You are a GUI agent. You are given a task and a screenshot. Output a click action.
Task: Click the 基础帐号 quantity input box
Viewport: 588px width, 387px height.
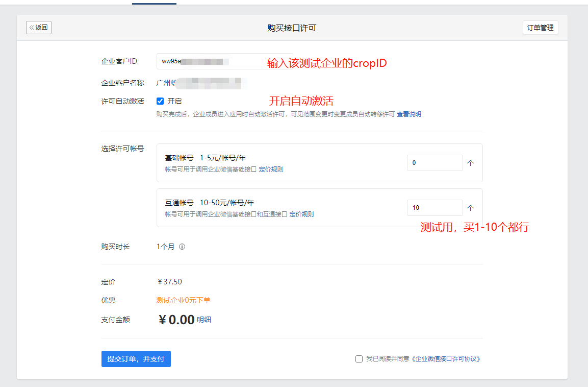434,163
